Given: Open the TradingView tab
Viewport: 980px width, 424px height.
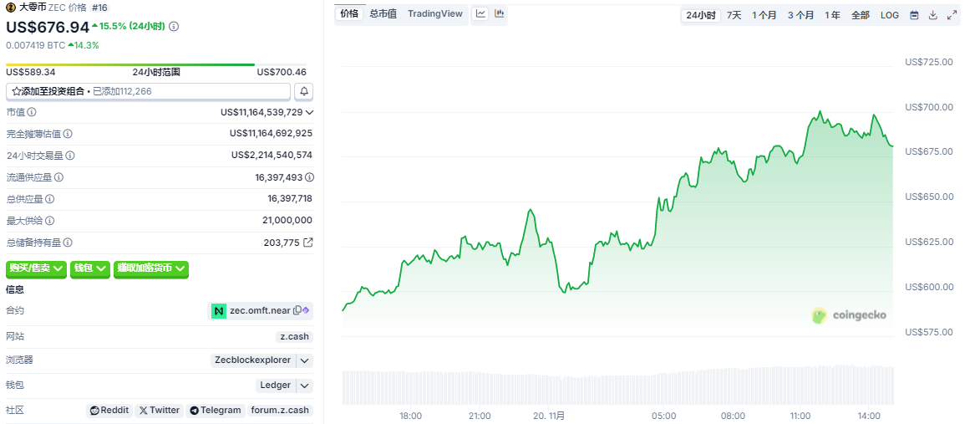Looking at the screenshot, I should [x=434, y=13].
